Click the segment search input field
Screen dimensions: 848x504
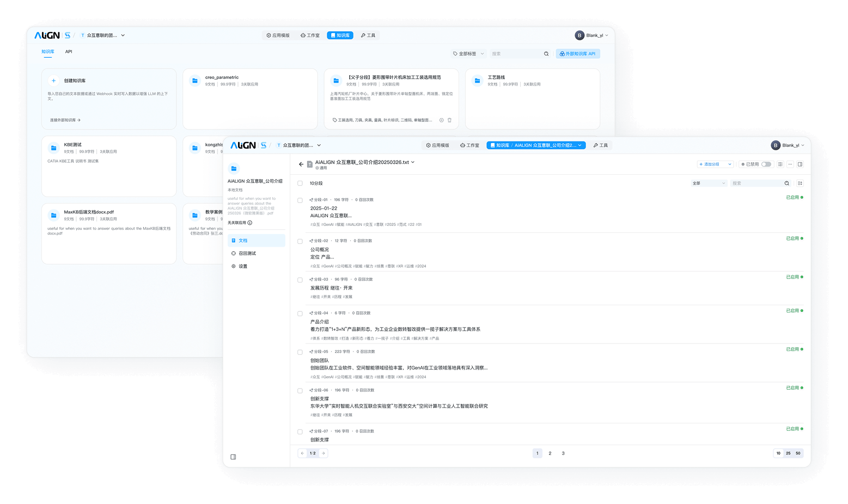tap(757, 183)
